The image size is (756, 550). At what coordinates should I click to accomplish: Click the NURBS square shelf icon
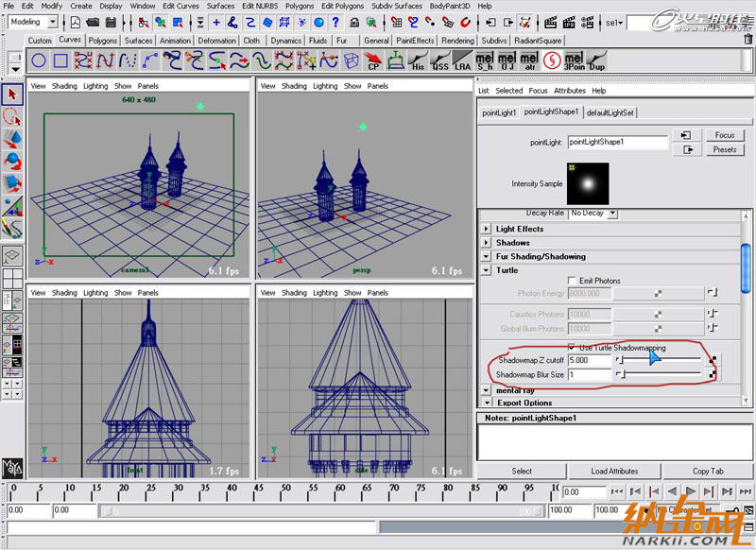pos(60,60)
